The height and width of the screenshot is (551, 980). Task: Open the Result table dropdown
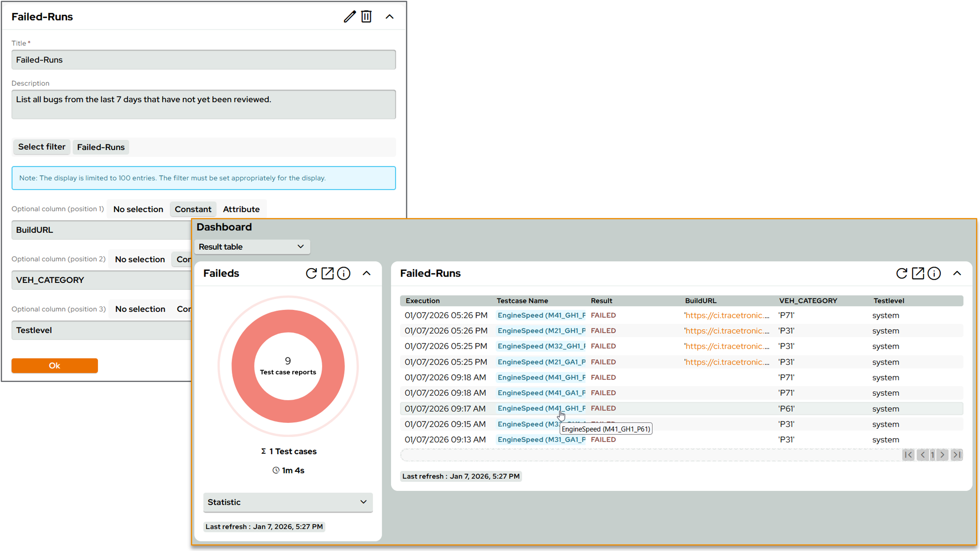coord(252,247)
